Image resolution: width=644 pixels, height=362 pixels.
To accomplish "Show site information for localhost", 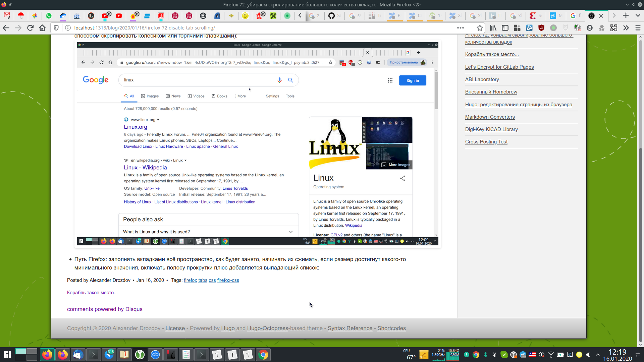I will (x=68, y=28).
